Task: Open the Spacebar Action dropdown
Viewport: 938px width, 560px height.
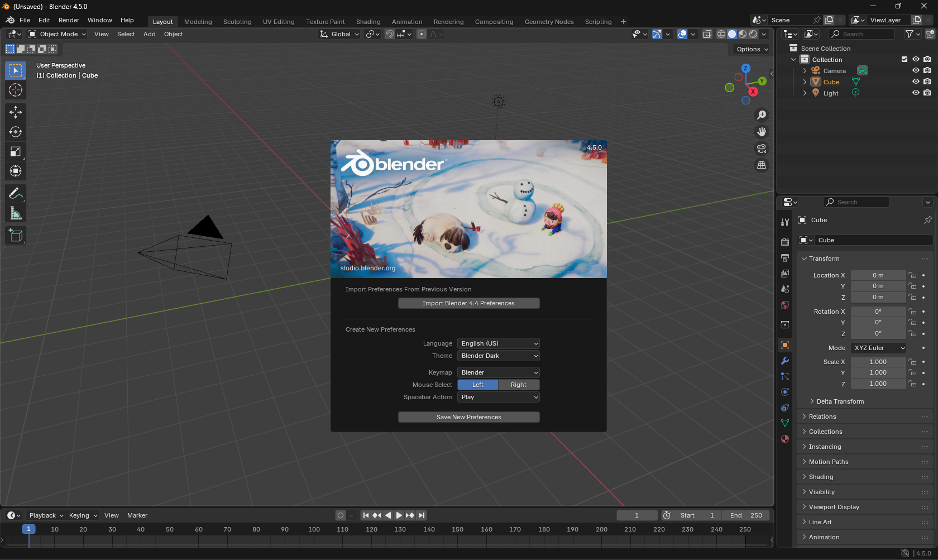Action: [497, 397]
